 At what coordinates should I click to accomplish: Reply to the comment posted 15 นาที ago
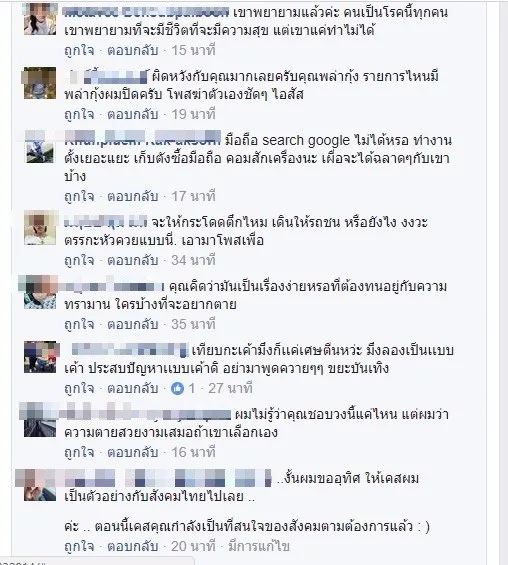133,50
